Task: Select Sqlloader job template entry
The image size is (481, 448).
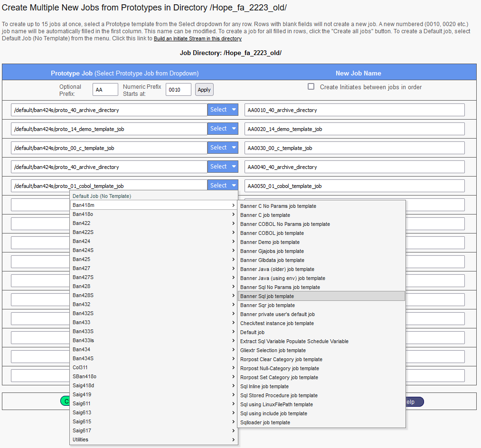Action: (x=265, y=422)
